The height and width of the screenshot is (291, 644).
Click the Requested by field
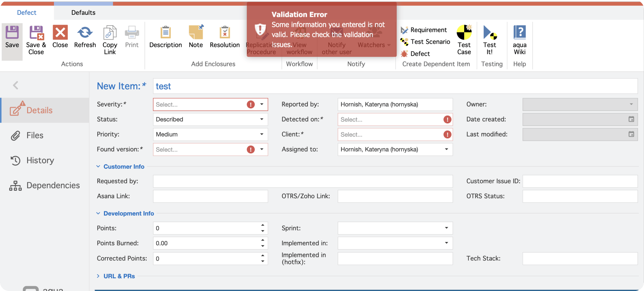pos(303,181)
